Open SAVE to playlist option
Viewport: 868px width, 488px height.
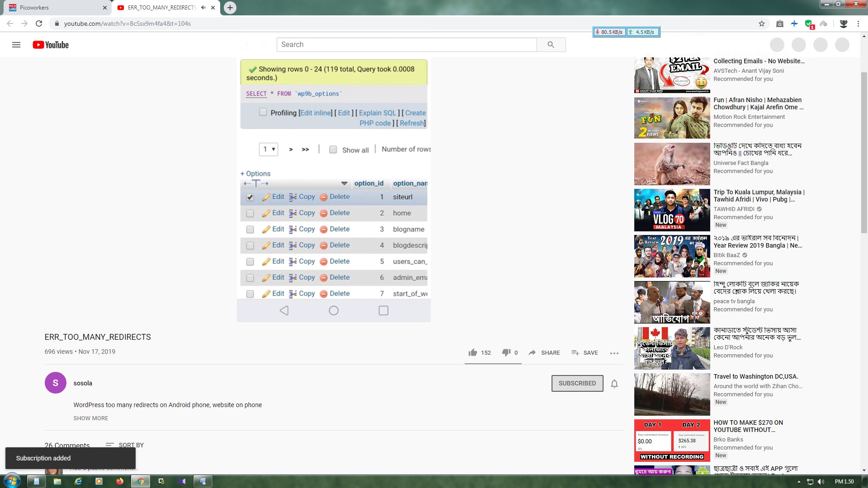585,353
